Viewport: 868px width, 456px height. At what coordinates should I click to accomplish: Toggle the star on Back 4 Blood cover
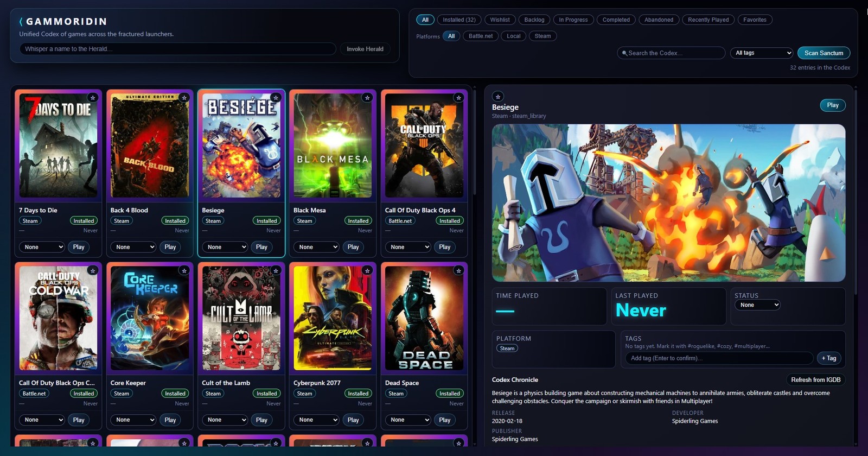click(x=184, y=98)
